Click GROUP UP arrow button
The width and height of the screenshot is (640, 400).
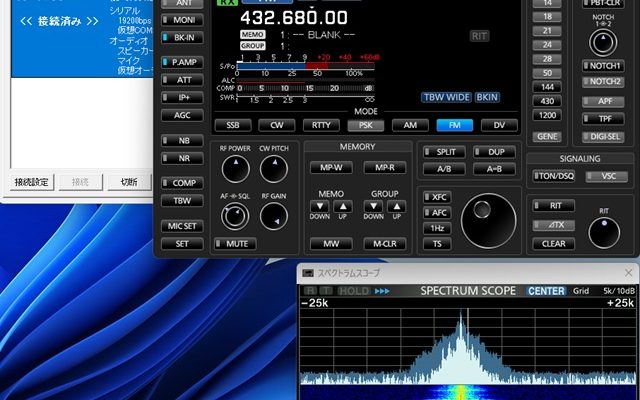[396, 207]
